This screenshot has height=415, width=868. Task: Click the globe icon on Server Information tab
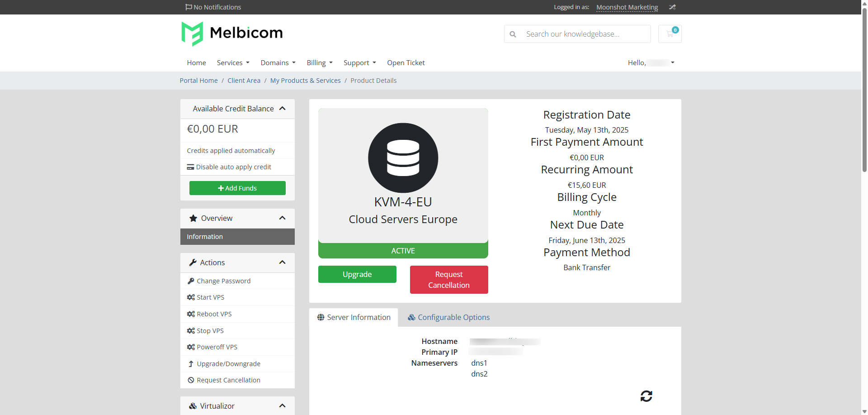coord(321,317)
